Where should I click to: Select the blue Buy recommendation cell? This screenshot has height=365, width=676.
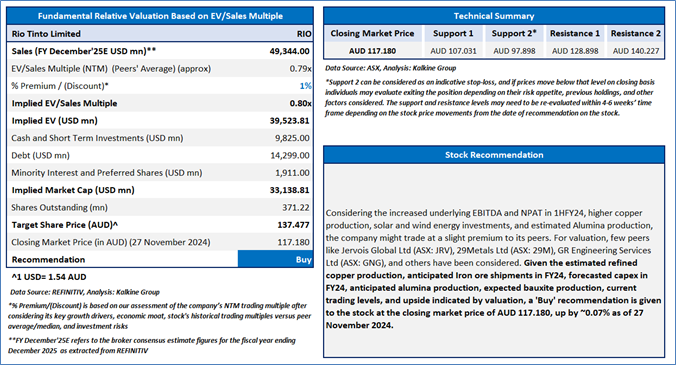click(275, 259)
